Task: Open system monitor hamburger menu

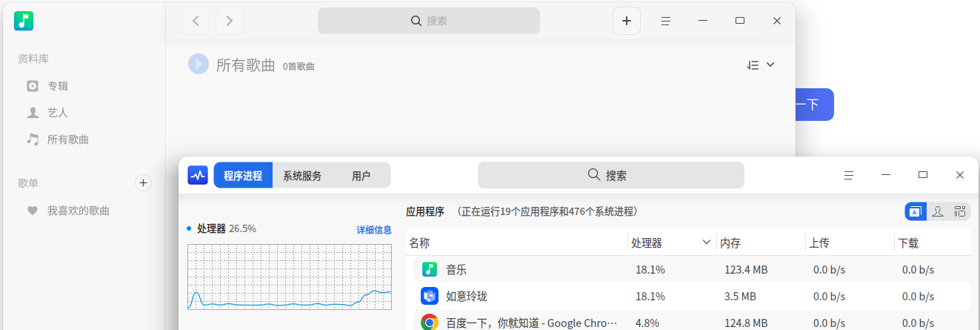Action: 849,175
